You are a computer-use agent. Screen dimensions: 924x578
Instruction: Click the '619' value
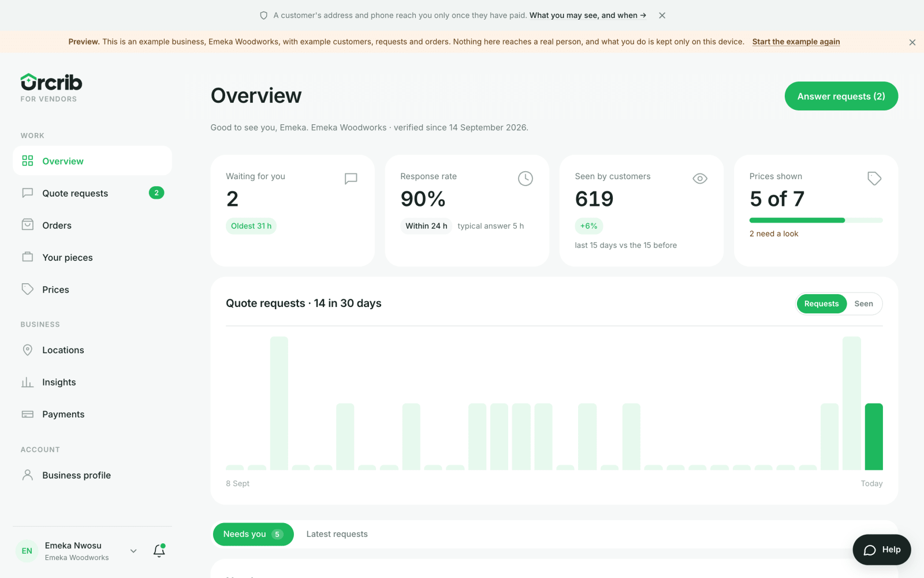point(594,199)
